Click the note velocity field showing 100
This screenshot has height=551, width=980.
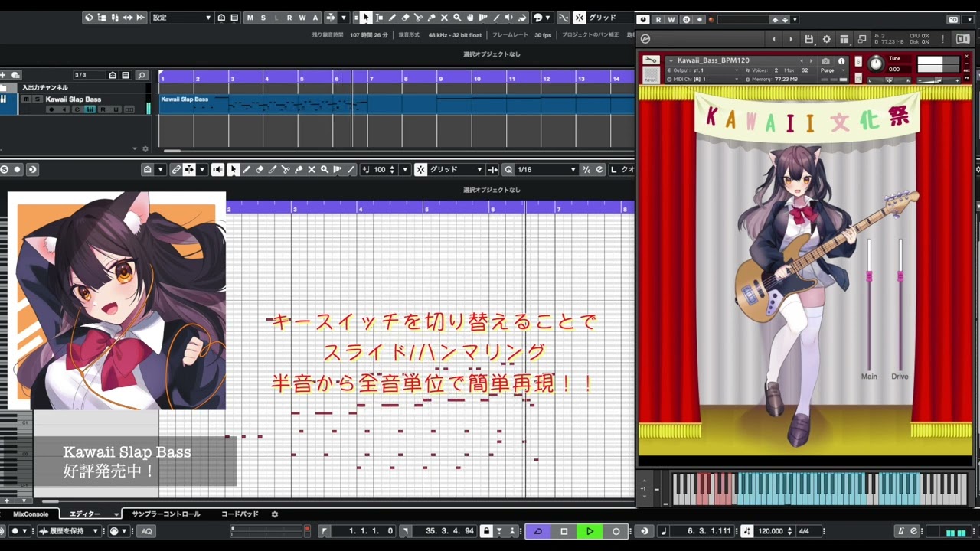click(x=380, y=170)
